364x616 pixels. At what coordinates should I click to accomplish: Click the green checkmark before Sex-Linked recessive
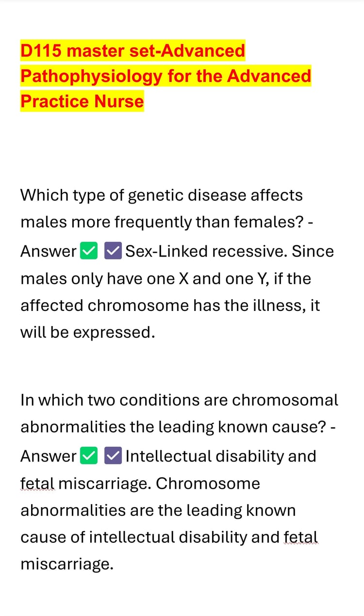(x=89, y=252)
